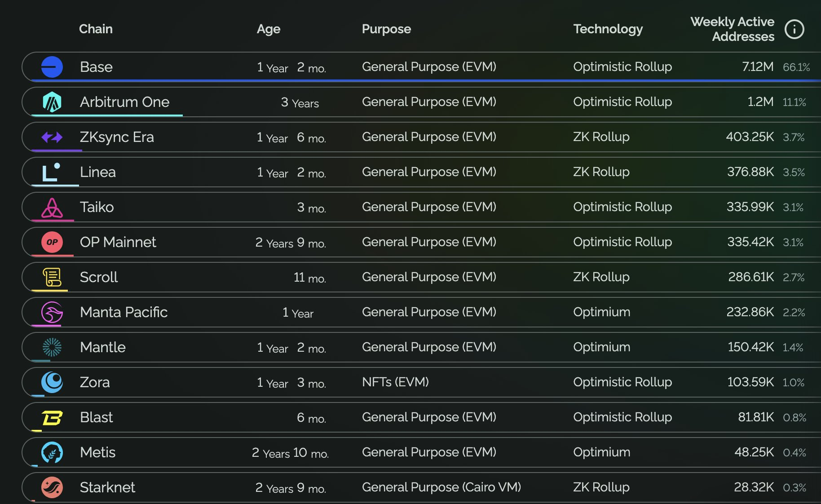This screenshot has width=821, height=504.
Task: Sort by the Age column header
Action: pos(268,29)
